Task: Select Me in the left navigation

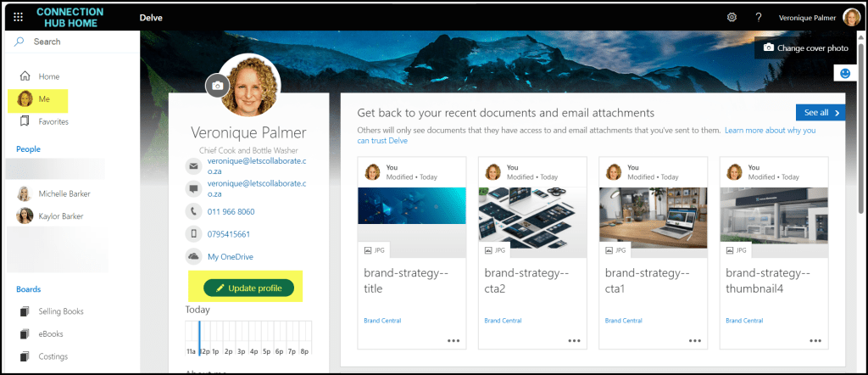Action: [x=37, y=99]
